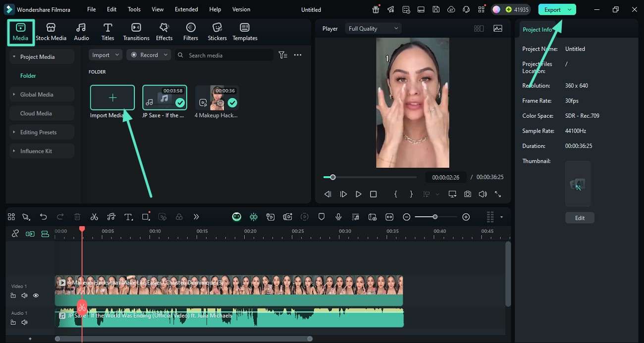Open the Effects tab

(164, 32)
